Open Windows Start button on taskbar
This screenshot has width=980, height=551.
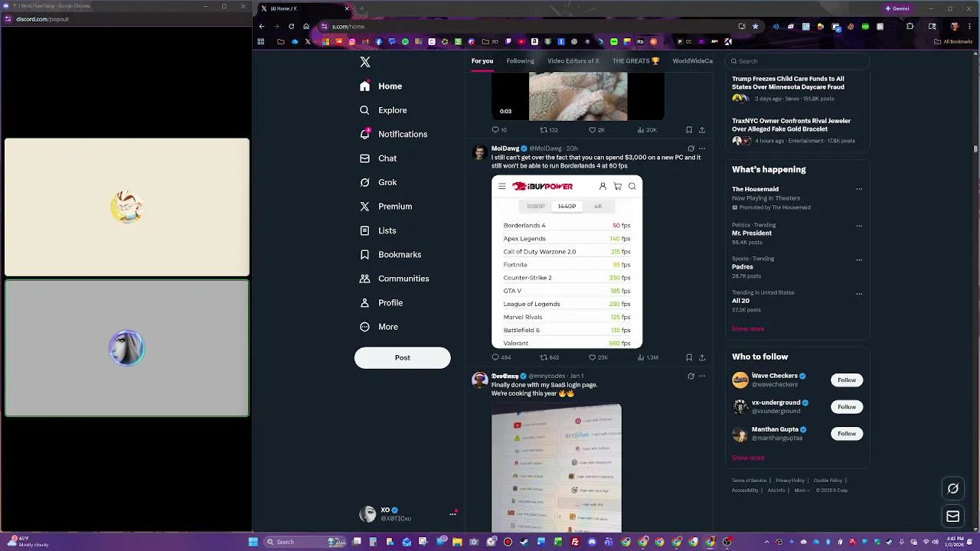tap(253, 542)
